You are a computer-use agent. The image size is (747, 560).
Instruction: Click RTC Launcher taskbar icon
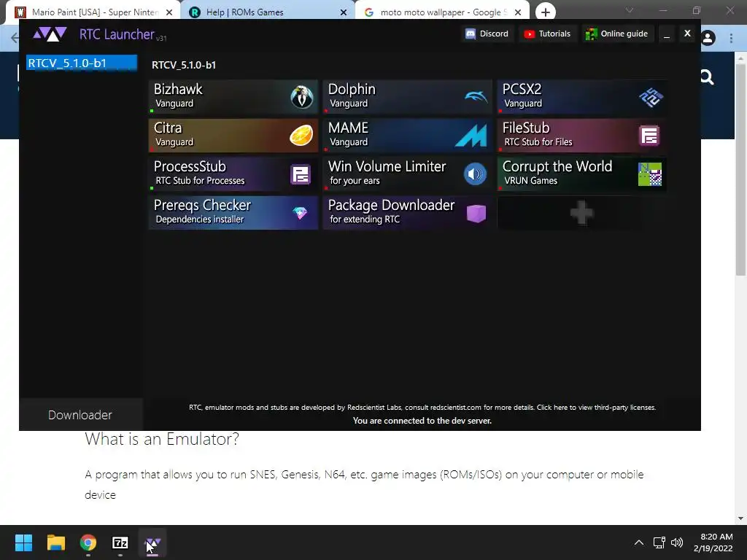[152, 542]
